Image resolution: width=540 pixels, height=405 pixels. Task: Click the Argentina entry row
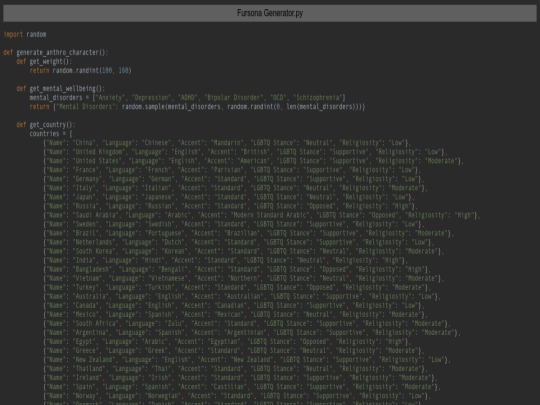click(x=252, y=333)
